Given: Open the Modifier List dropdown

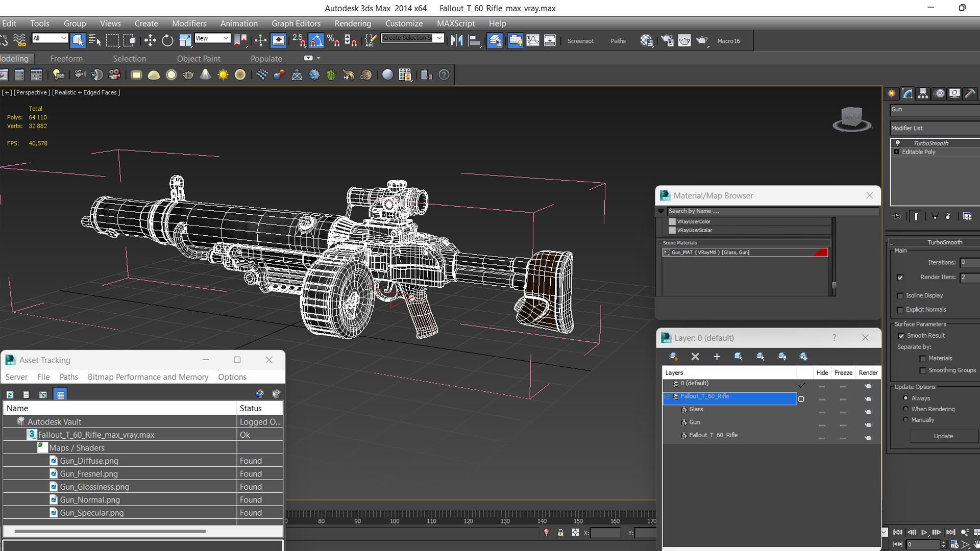Looking at the screenshot, I should (x=935, y=128).
